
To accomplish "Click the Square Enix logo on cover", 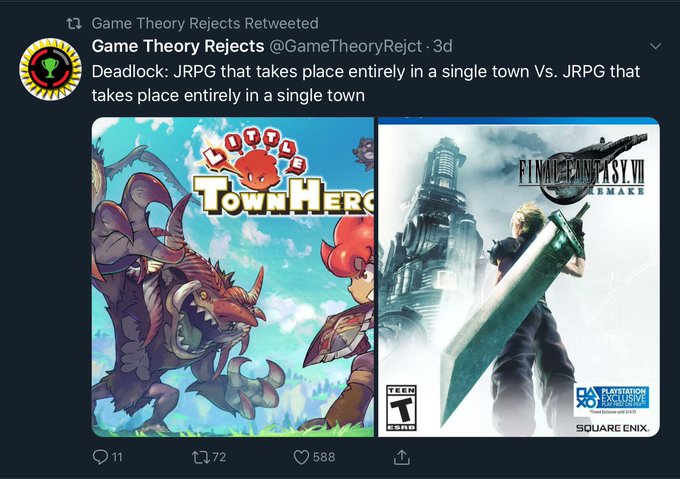I will click(x=612, y=428).
